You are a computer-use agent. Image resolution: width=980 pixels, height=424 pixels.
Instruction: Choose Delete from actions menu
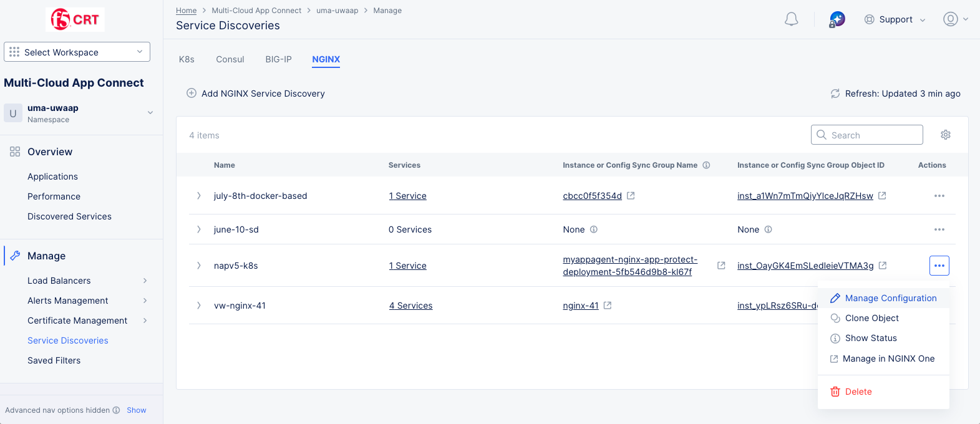click(x=883, y=392)
